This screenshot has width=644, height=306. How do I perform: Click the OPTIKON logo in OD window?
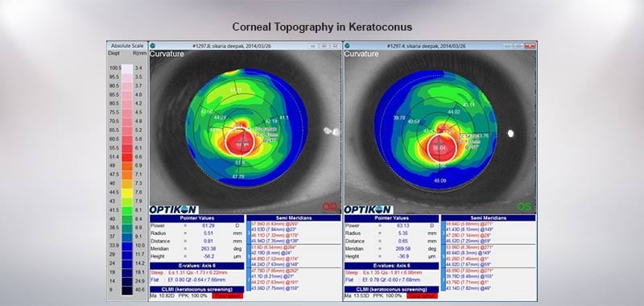pyautogui.click(x=174, y=209)
